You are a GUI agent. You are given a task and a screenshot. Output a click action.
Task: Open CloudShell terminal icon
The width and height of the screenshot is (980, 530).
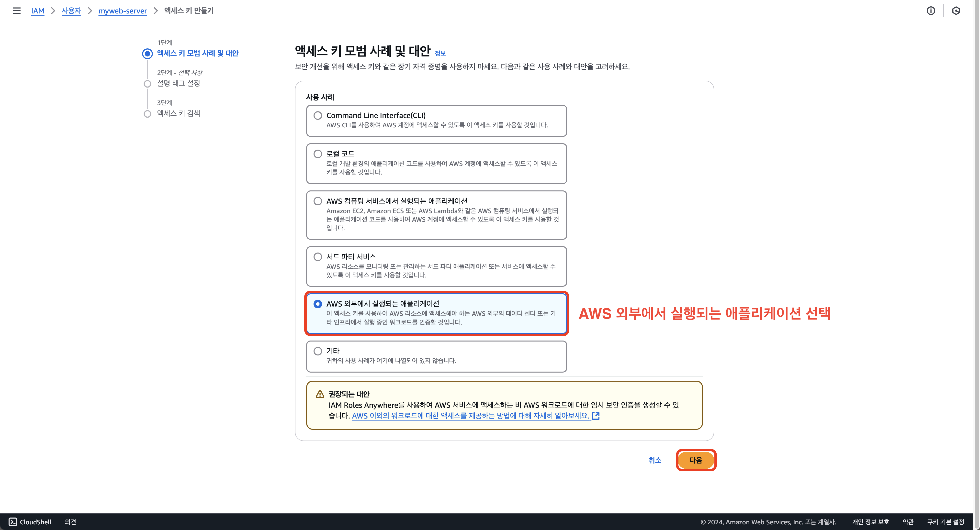[x=13, y=522]
